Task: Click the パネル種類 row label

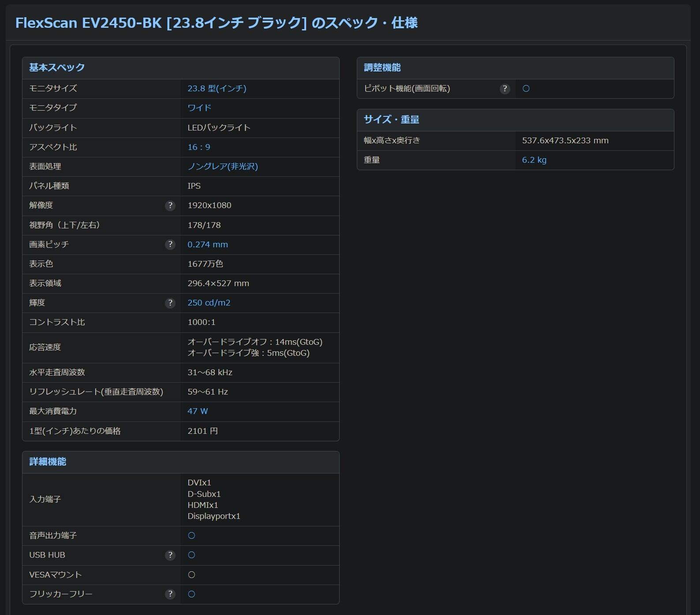Action: coord(49,186)
